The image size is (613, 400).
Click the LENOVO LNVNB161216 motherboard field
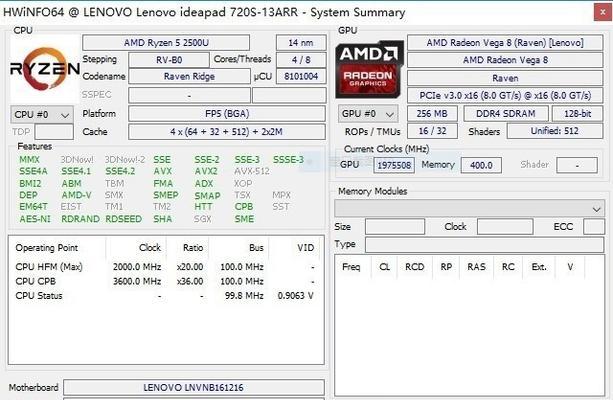click(194, 387)
